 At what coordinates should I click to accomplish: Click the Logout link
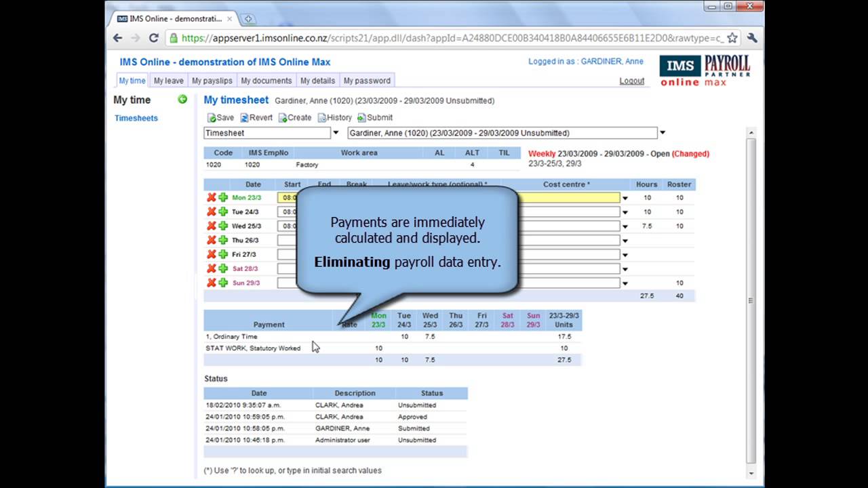(x=632, y=81)
